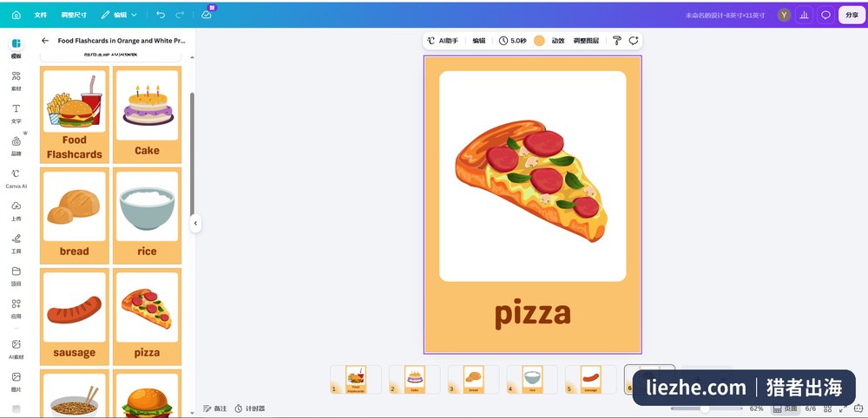The height and width of the screenshot is (418, 868).
Task: Open the 品牌 (Brand) sidebar tab
Action: (16, 146)
